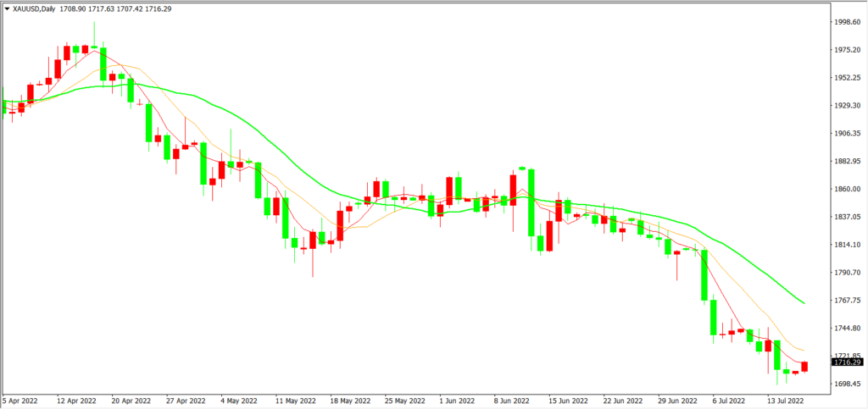Click the 13 Jul 2022 date label
This screenshot has height=409, width=868.
coord(787,399)
